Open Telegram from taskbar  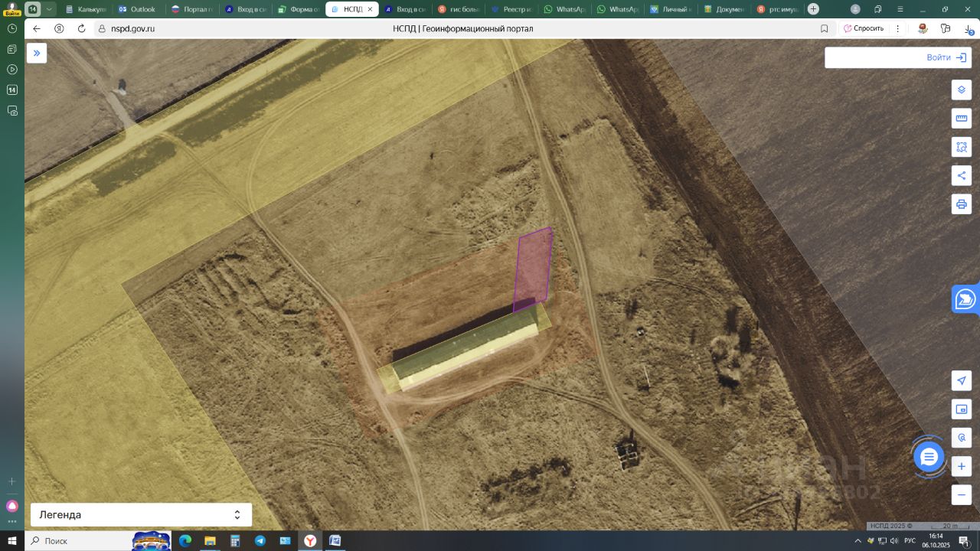(x=260, y=541)
